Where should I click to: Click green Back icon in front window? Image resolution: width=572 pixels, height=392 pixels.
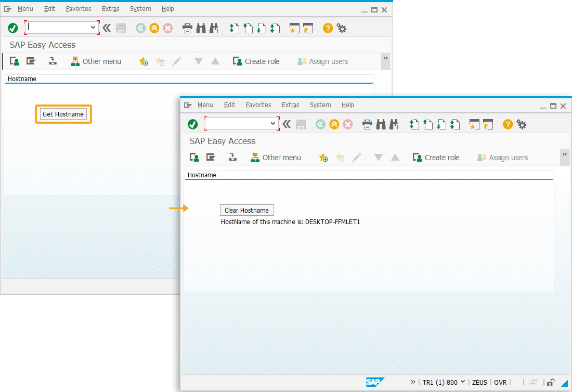click(x=321, y=124)
